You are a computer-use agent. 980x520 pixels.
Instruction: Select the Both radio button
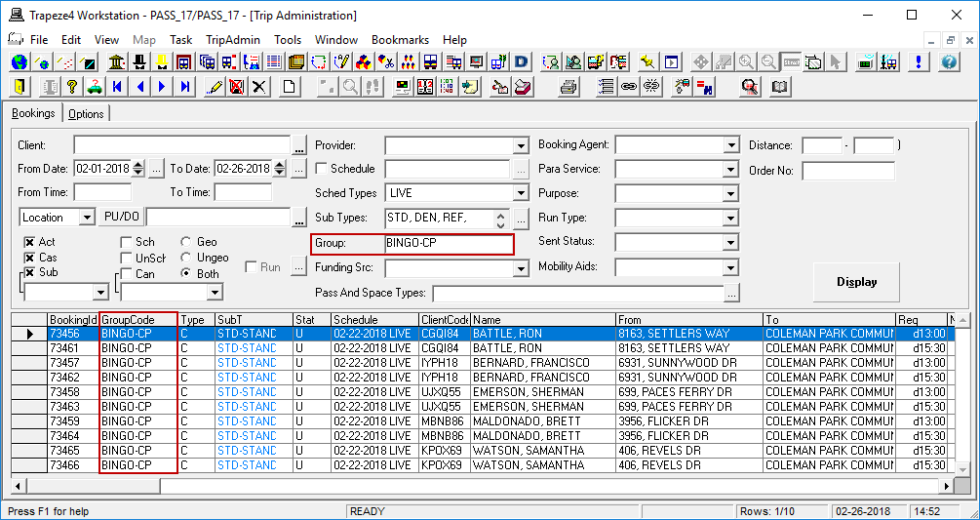[x=185, y=274]
